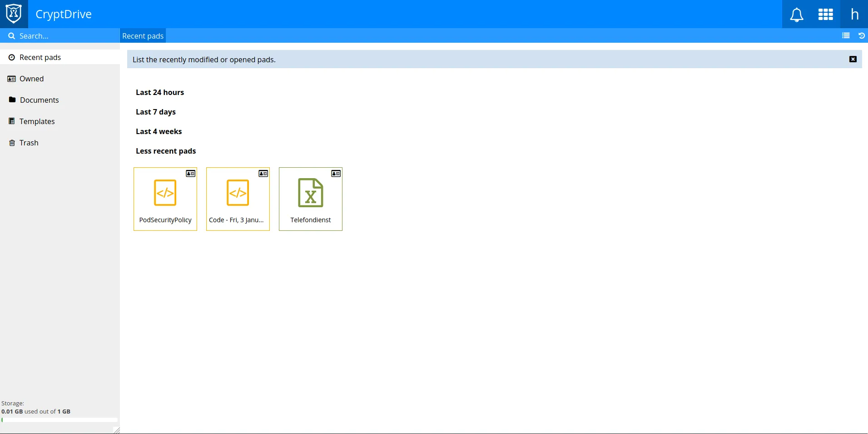Screen dimensions: 868x434
Task: Click the storage usage progress bar
Action: 60,420
